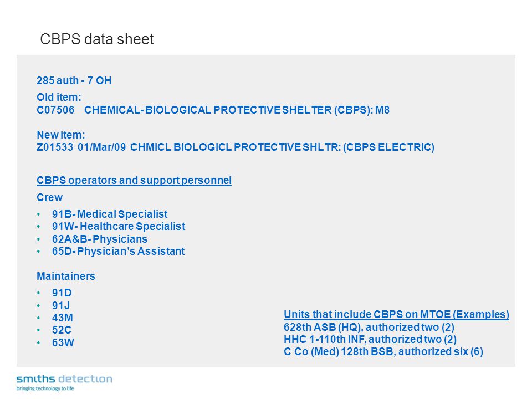Click the 628th ASB (HQ) line

point(369,327)
